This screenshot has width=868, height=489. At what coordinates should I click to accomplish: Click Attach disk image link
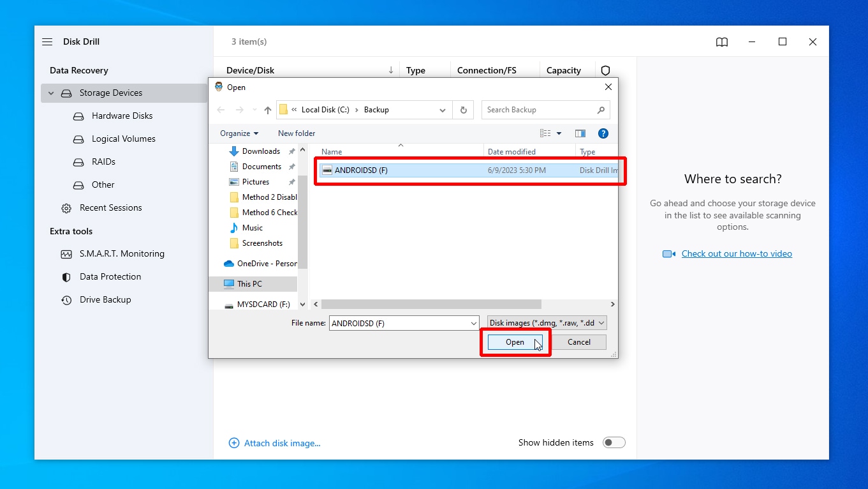tap(283, 443)
